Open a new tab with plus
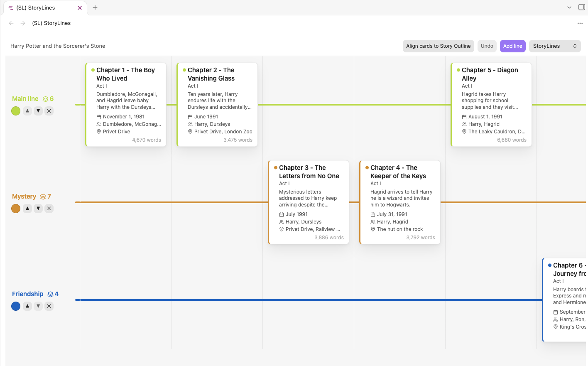 pyautogui.click(x=95, y=7)
